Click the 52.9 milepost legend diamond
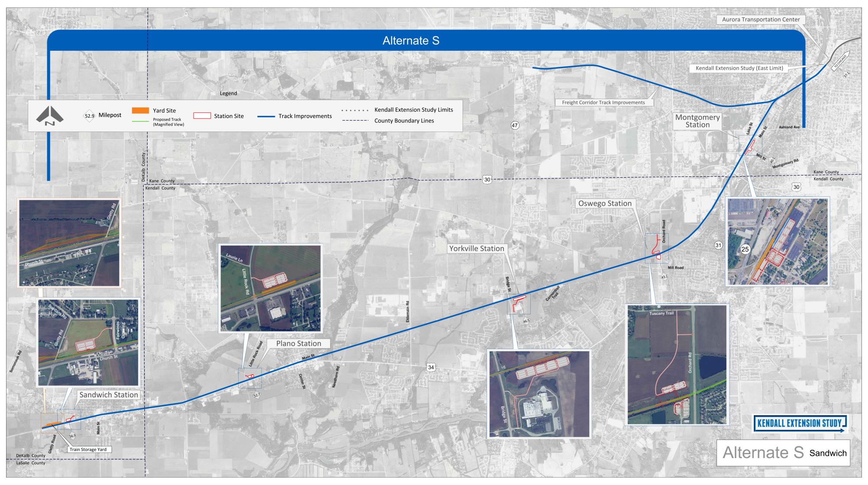 pyautogui.click(x=89, y=116)
